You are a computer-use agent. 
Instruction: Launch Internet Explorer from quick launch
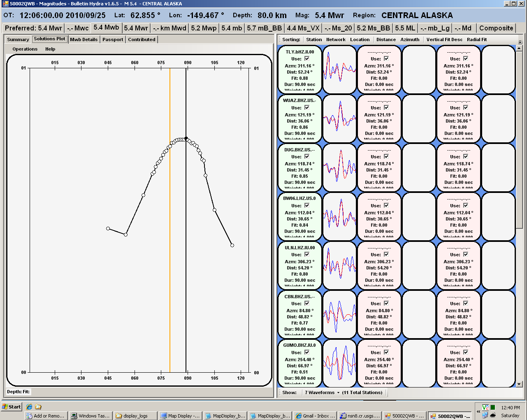point(29,407)
